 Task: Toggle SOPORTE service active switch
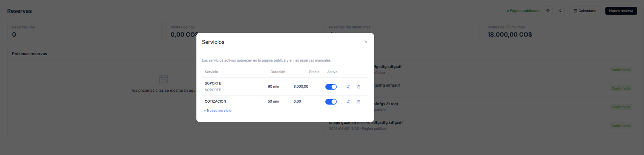331,87
